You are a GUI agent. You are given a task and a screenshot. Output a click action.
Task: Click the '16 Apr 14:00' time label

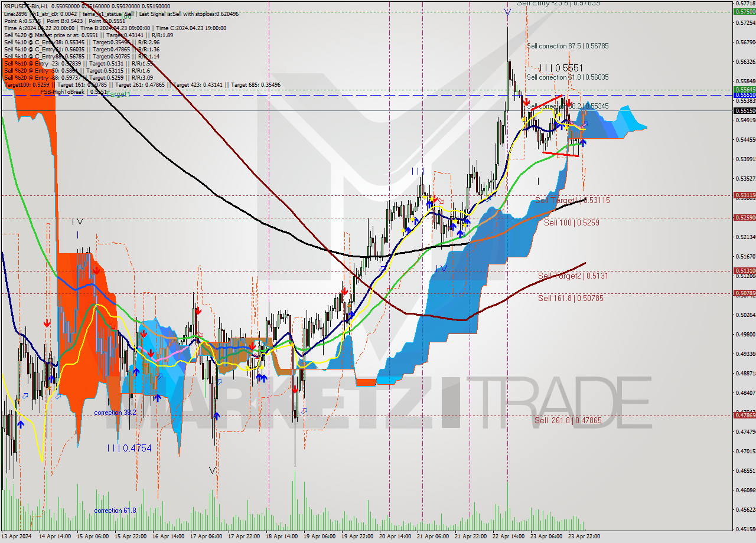tap(169, 537)
